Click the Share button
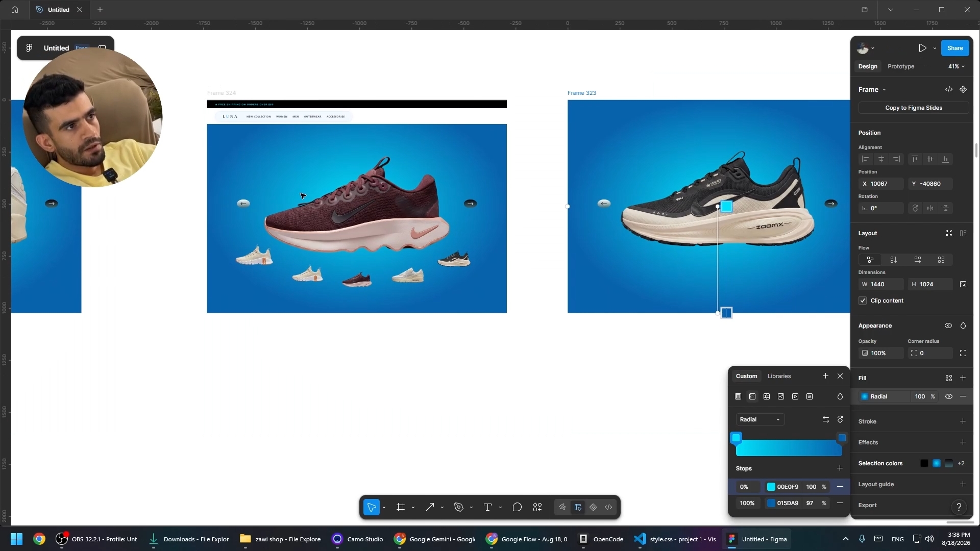980x551 pixels. coord(955,48)
